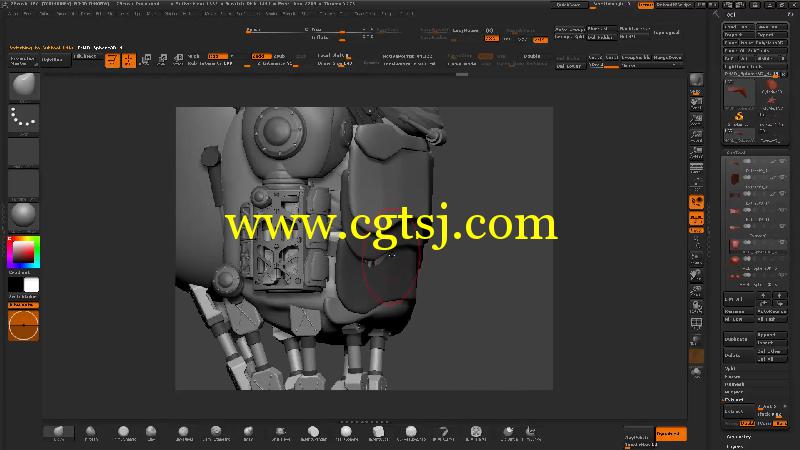Viewport: 800px width, 450px height.
Task: Click the DefaultZScript button
Action: [x=674, y=5]
